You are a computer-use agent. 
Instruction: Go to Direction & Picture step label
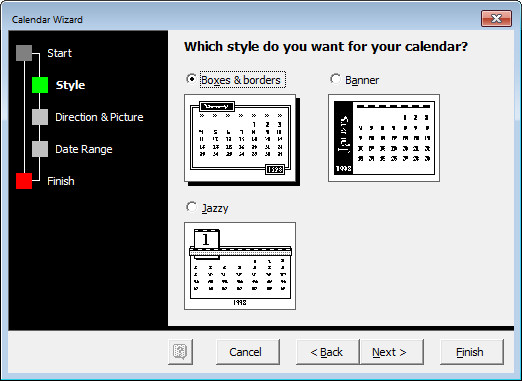click(99, 117)
